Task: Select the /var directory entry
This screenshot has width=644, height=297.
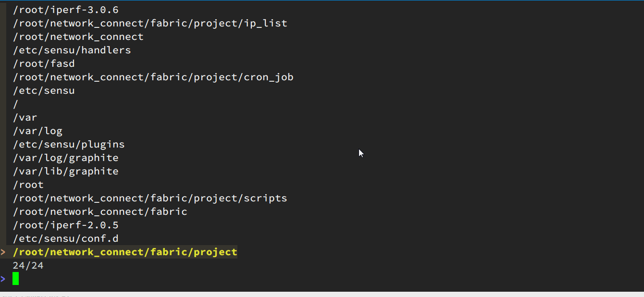Action: point(25,117)
